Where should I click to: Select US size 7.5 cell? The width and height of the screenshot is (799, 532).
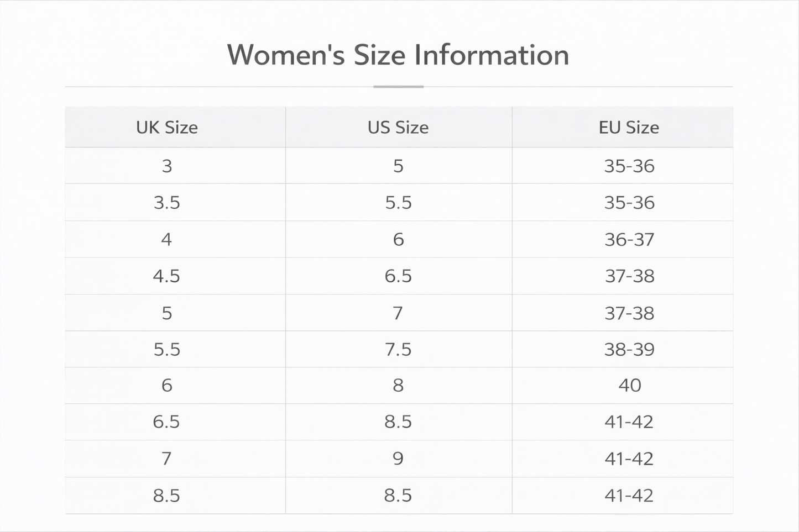[x=398, y=349]
